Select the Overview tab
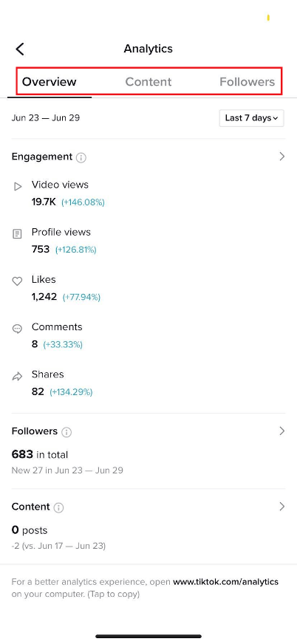This screenshot has width=297, height=644. pyautogui.click(x=49, y=82)
